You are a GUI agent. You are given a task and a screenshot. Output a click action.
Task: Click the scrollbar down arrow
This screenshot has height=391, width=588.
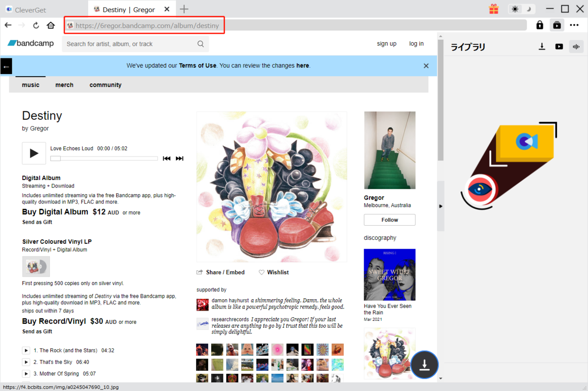click(x=441, y=378)
